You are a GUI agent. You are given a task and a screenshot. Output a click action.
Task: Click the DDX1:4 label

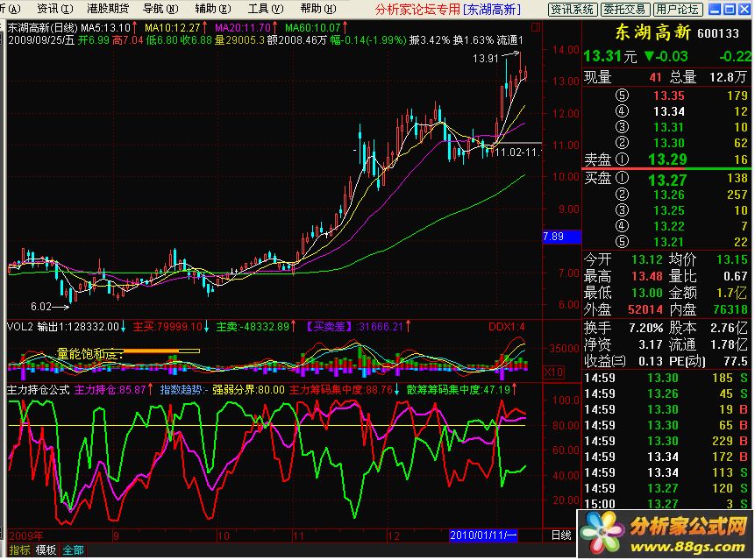506,327
